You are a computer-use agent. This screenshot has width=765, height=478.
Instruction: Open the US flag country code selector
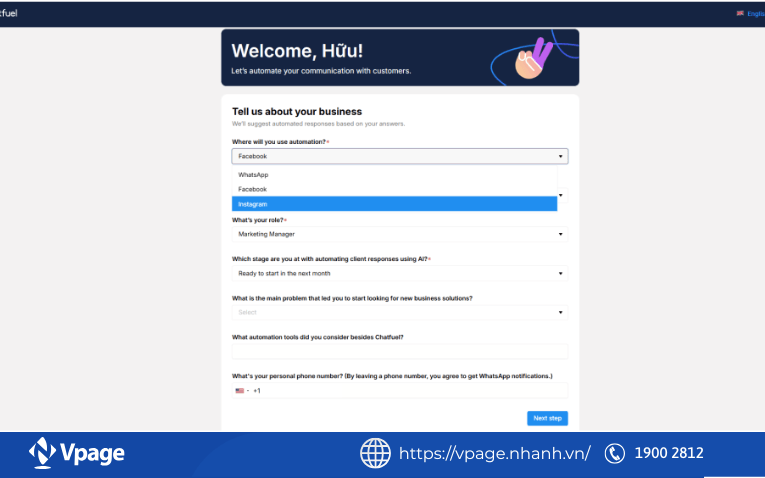click(x=242, y=391)
